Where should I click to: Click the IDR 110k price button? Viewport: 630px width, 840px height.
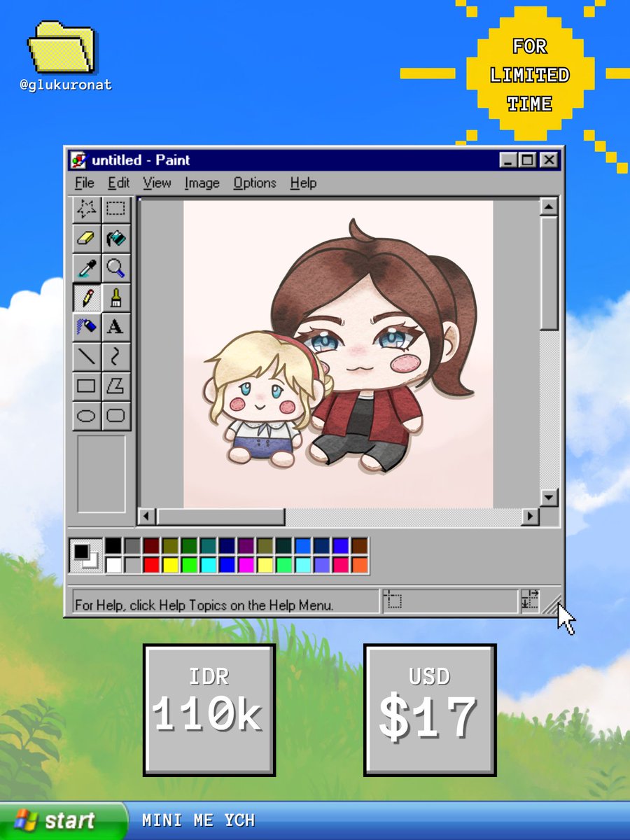209,710
